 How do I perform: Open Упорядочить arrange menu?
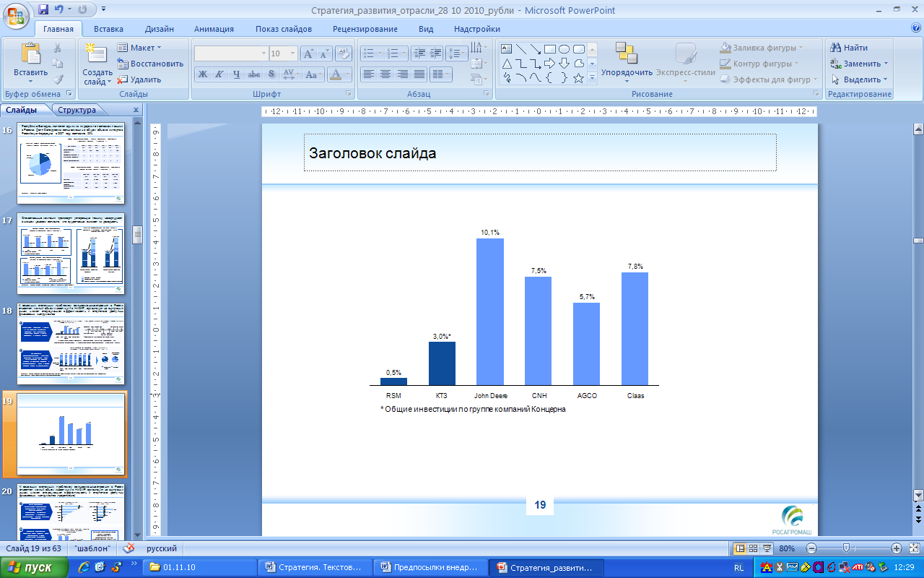point(627,62)
